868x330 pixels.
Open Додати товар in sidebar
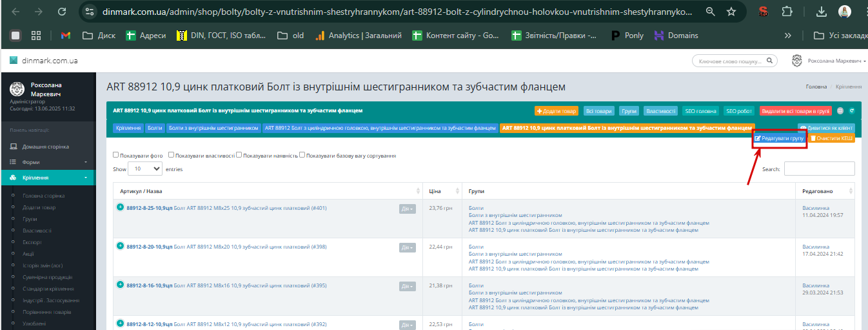[x=39, y=207]
